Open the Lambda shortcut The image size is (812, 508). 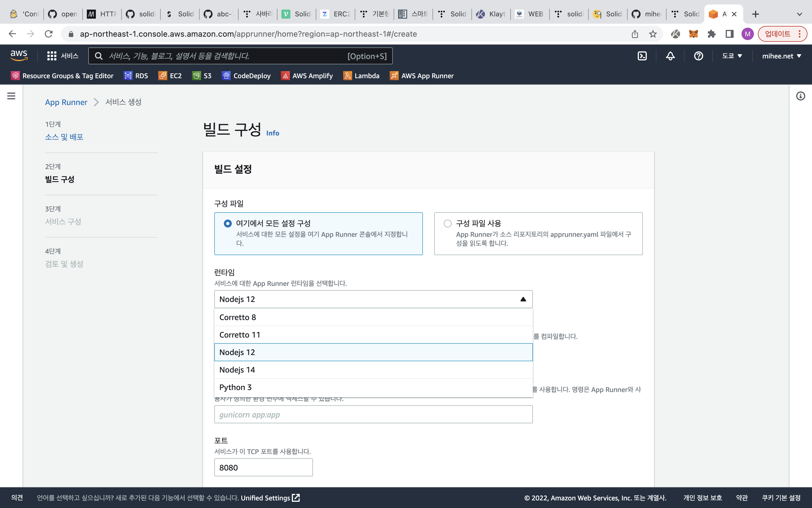pos(361,76)
